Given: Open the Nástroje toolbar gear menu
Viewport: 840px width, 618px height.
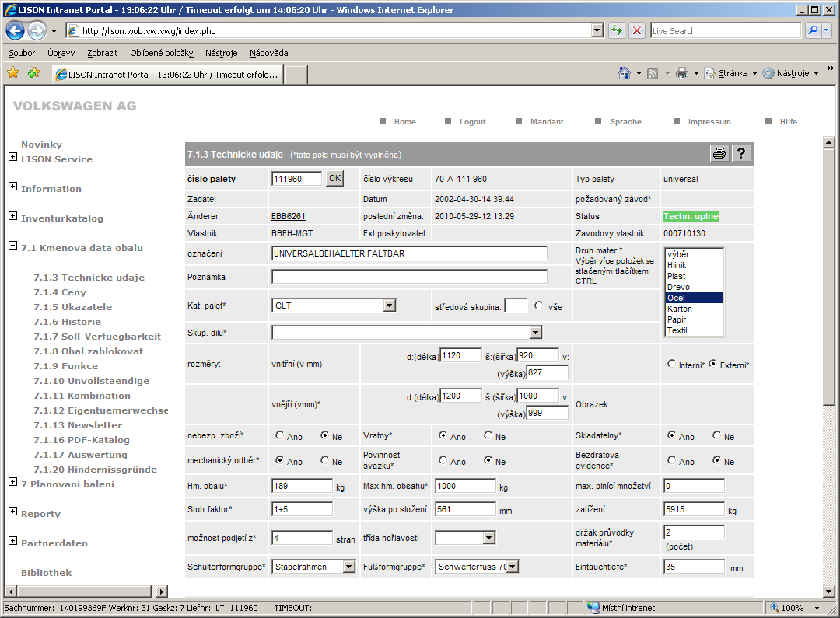Looking at the screenshot, I should [x=791, y=73].
